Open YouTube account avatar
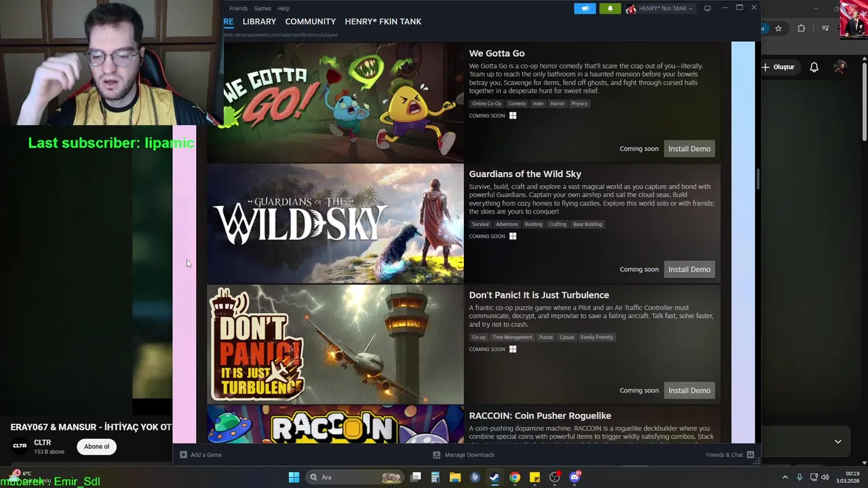868x488 pixels. click(x=840, y=67)
